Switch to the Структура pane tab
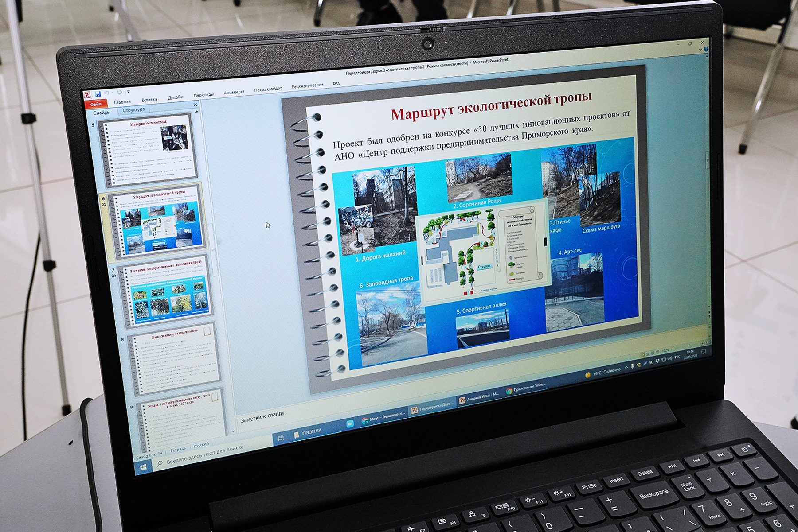The height and width of the screenshot is (532, 798). click(x=133, y=110)
